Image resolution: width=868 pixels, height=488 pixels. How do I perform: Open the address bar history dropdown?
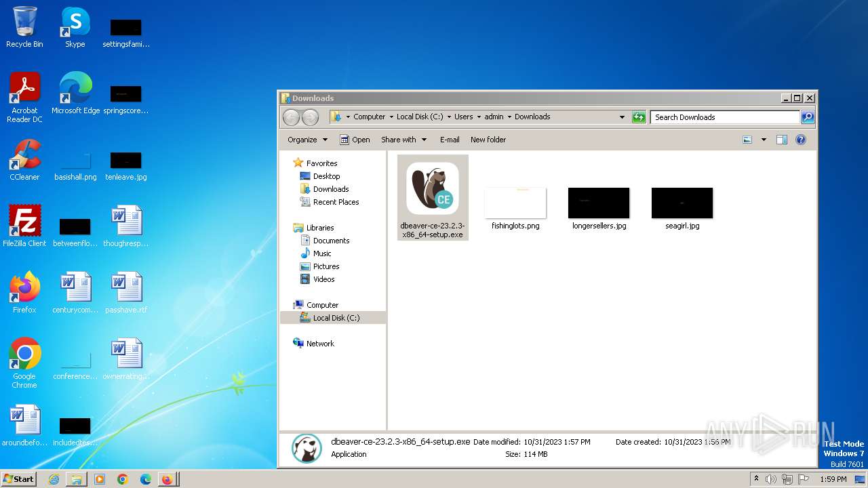(x=622, y=117)
